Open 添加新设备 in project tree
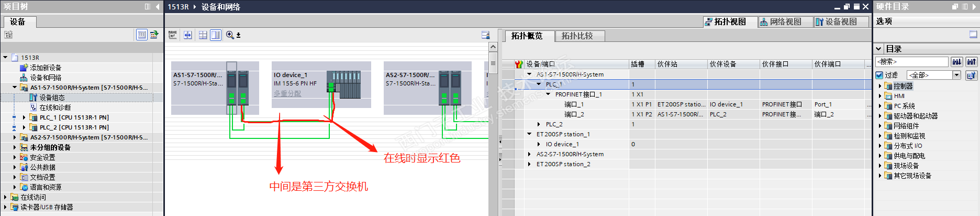The image size is (980, 216). [46, 68]
